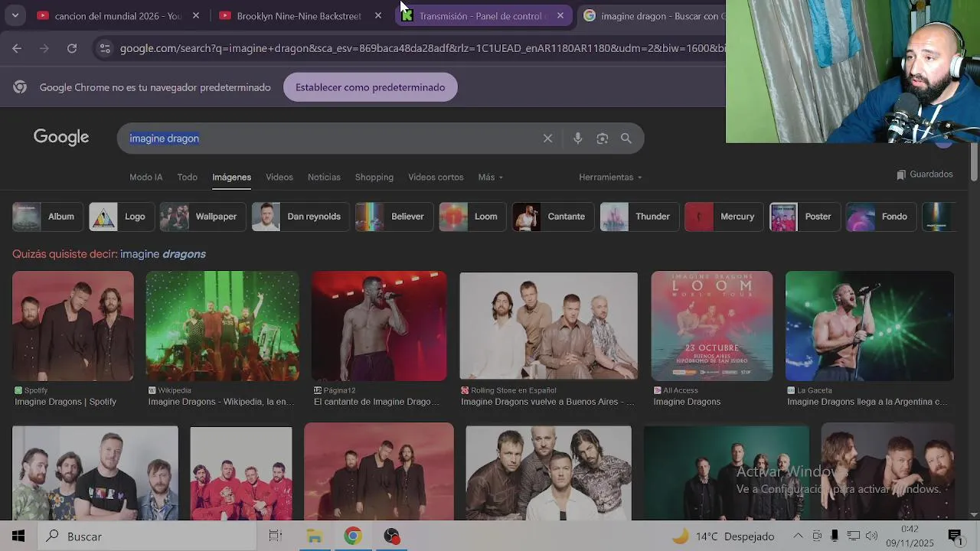
Task: Expand the Herramientas dropdown
Action: point(610,177)
